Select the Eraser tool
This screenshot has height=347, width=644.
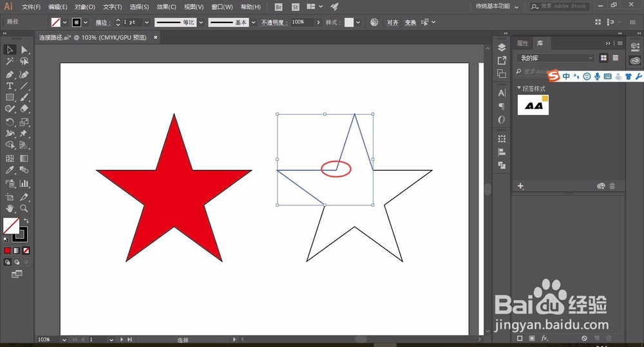[24, 109]
